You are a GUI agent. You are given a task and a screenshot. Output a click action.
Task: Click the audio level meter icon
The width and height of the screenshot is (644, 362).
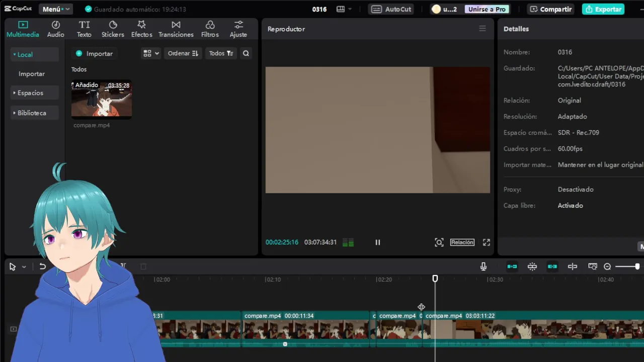[x=348, y=242]
